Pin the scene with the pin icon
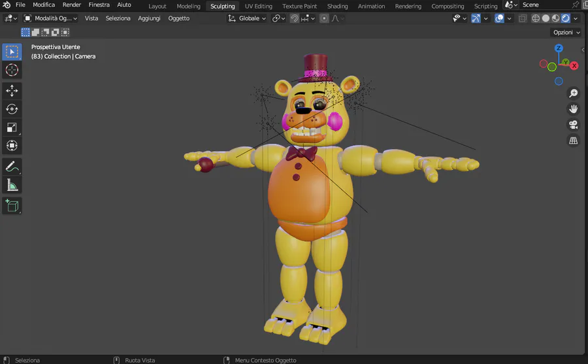Viewport: 588px width, 364px height. 575,5
